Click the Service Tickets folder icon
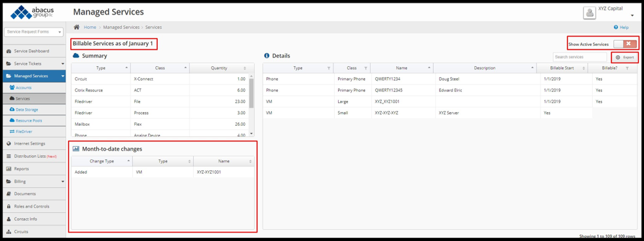 (9, 64)
